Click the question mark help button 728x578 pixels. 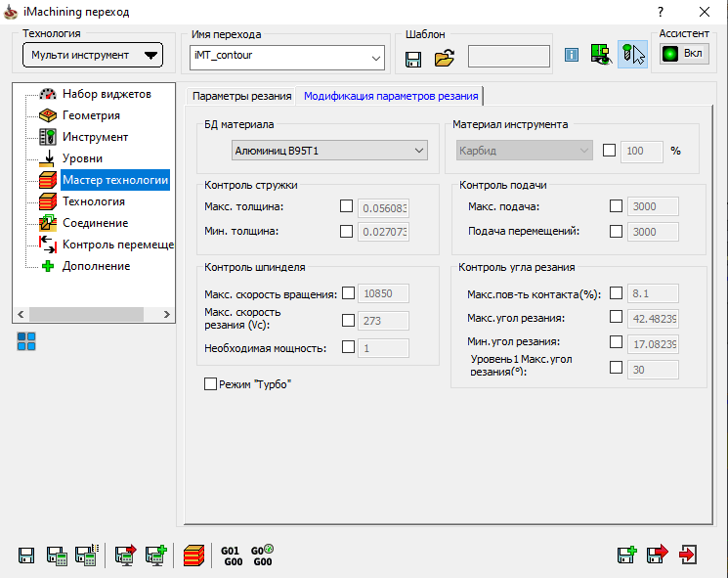(x=661, y=12)
